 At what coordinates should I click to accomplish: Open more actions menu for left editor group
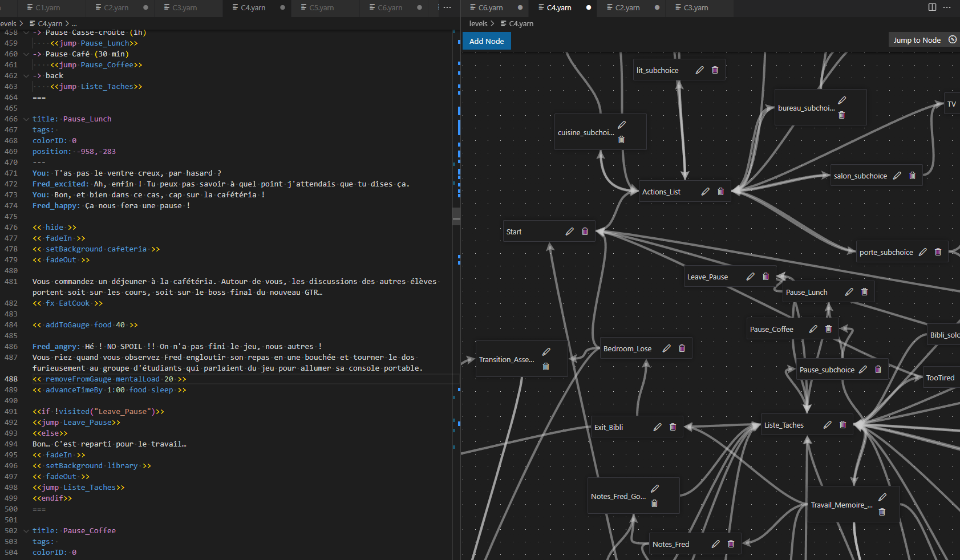(x=447, y=7)
